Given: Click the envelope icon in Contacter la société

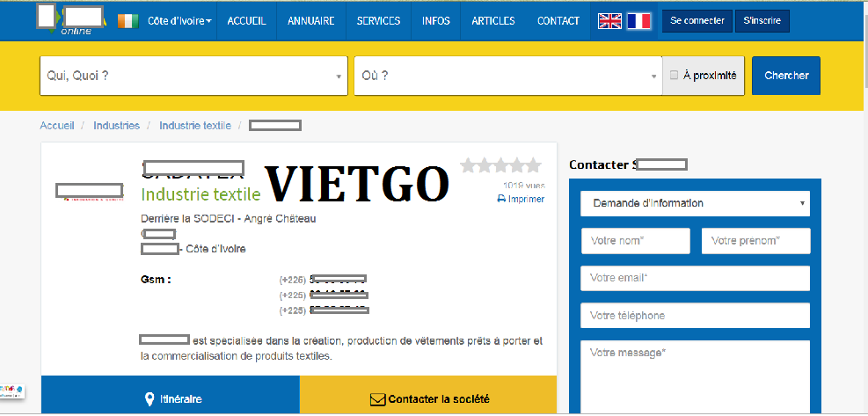Looking at the screenshot, I should coord(377,399).
